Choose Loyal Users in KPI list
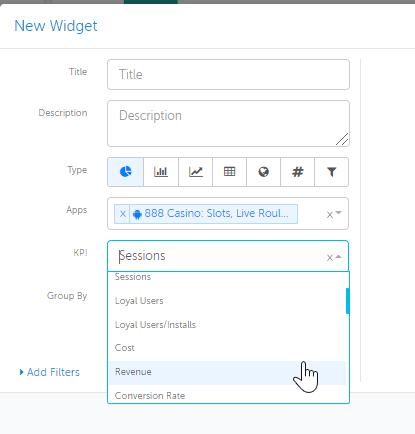This screenshot has height=434, width=415. click(227, 301)
